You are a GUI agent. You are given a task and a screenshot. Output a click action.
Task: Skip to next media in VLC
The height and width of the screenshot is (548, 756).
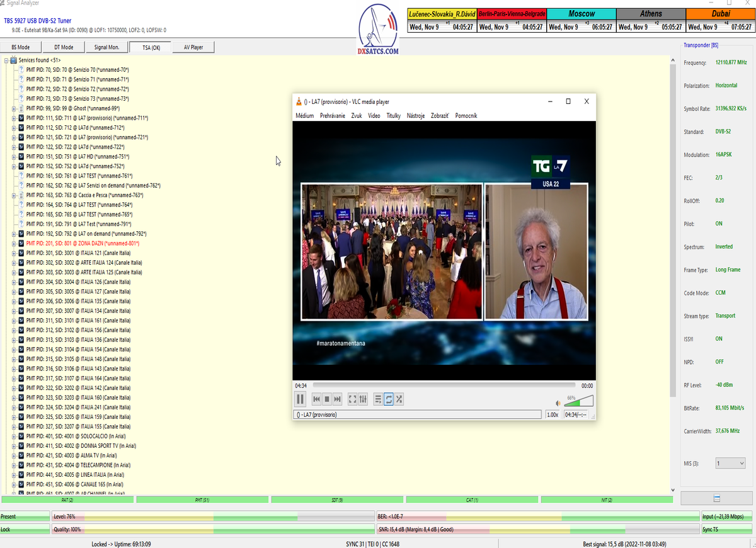(338, 399)
